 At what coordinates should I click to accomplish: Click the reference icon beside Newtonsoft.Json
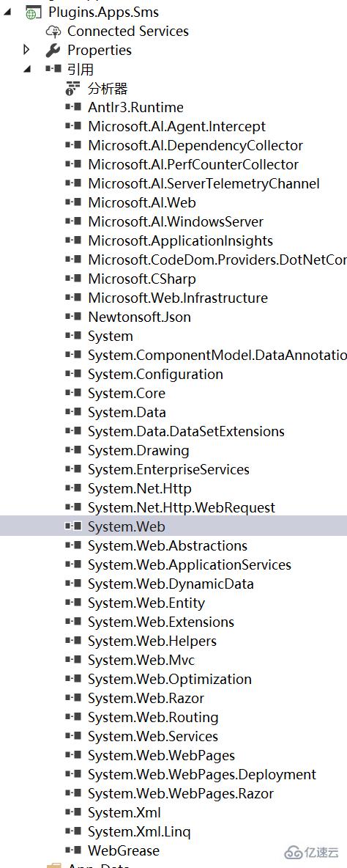[x=73, y=317]
